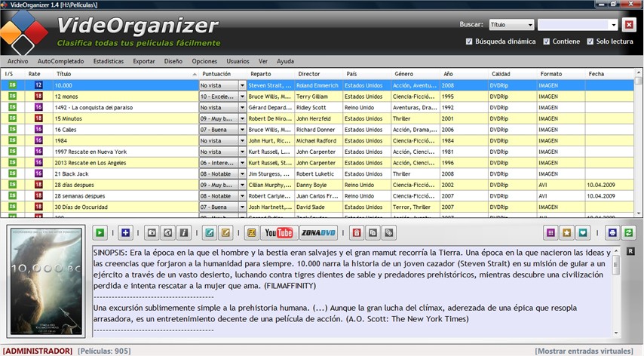Open the Opciones menu
Image resolution: width=644 pixels, height=356 pixels.
(204, 61)
